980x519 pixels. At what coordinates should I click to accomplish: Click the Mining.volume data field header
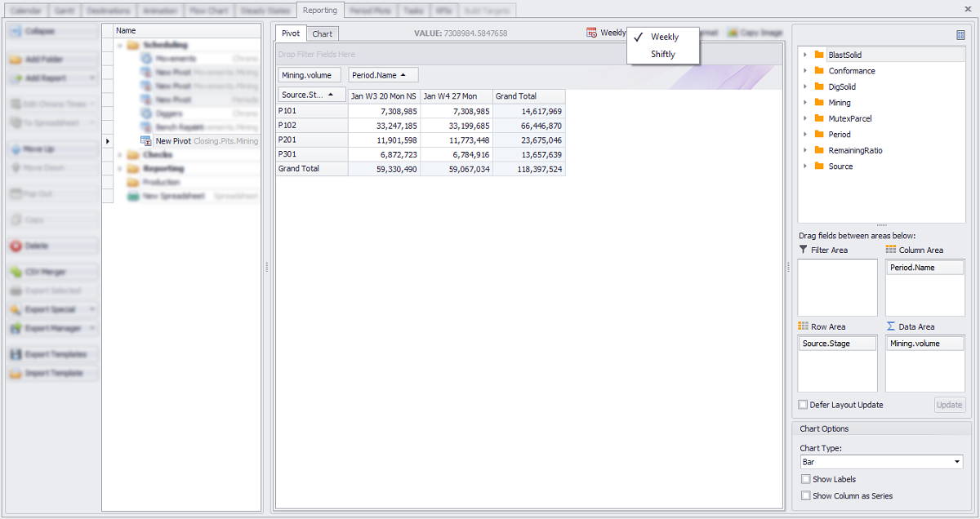pyautogui.click(x=310, y=75)
